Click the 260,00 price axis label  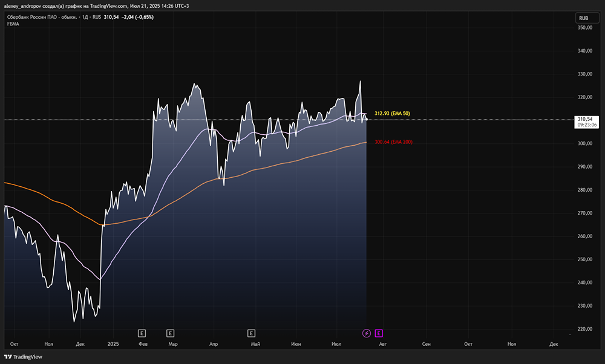pos(584,236)
